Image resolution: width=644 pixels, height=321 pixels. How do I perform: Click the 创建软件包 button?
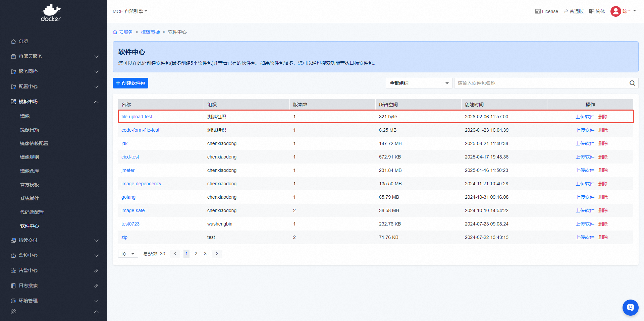[x=130, y=83]
